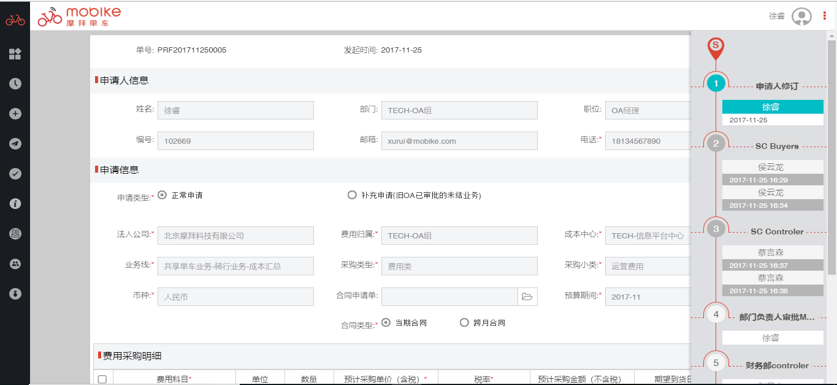Image resolution: width=837 pixels, height=385 pixels.
Task: Open the 业务线 field
Action: click(235, 266)
